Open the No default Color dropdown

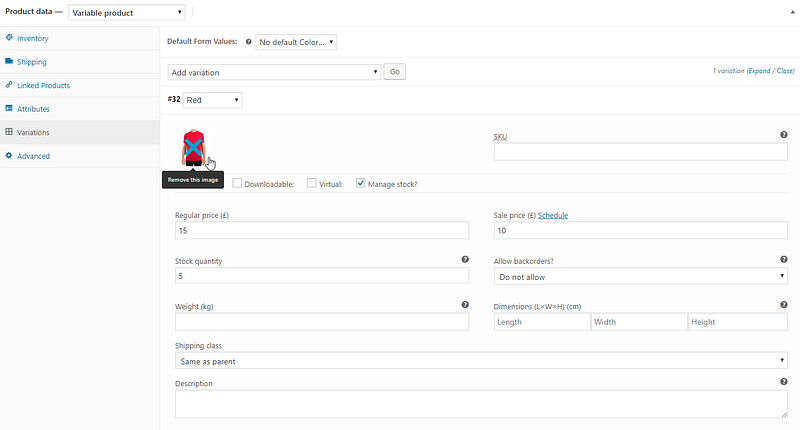[296, 42]
